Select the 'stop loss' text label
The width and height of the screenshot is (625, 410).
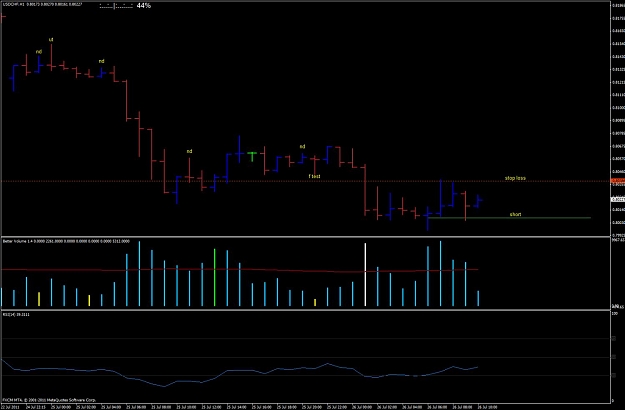(x=515, y=178)
